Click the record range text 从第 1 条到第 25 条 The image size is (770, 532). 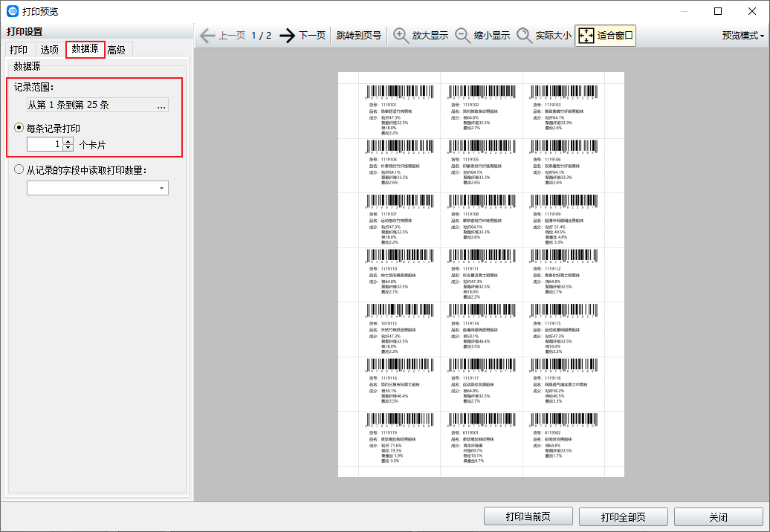tap(68, 105)
